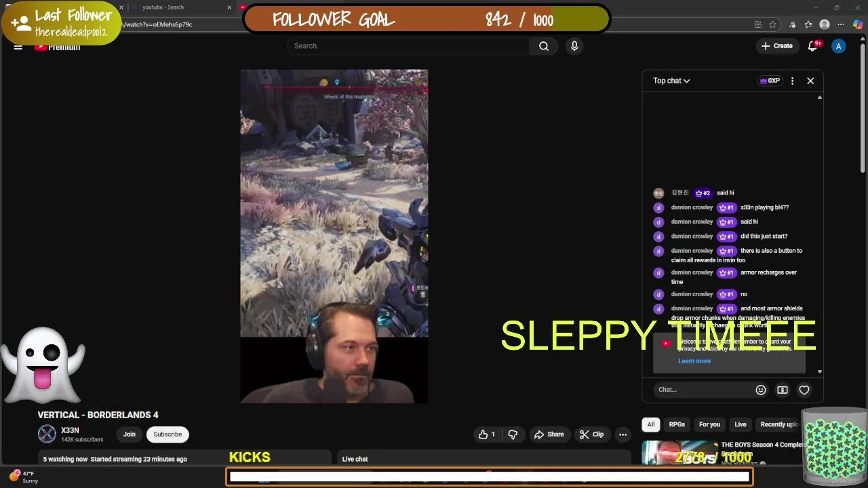Screen dimensions: 868x488
Task: Open the 0XP crown points badge
Action: pos(770,81)
